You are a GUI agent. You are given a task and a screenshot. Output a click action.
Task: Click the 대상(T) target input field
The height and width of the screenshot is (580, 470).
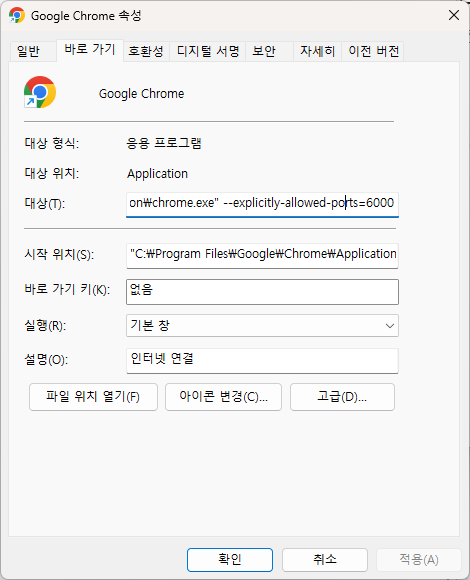coord(262,204)
